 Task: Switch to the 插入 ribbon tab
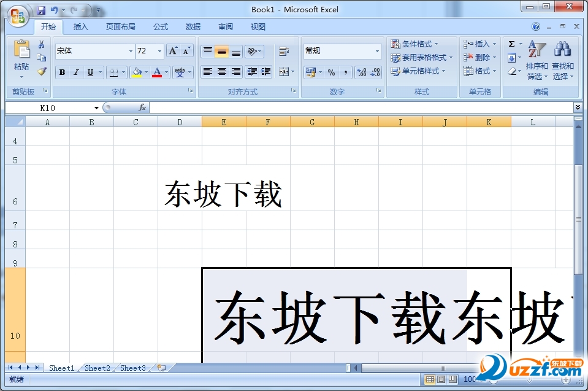(x=80, y=26)
